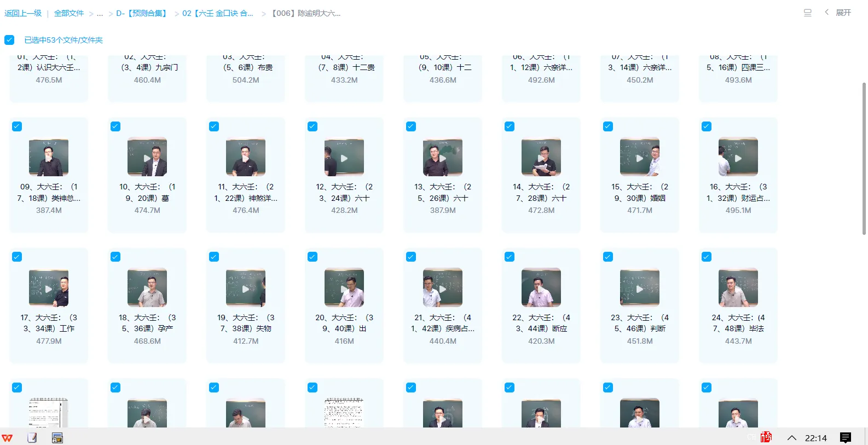Uncheck the checkbox on file 14
Screen dimensions: 868x445
(x=510, y=126)
